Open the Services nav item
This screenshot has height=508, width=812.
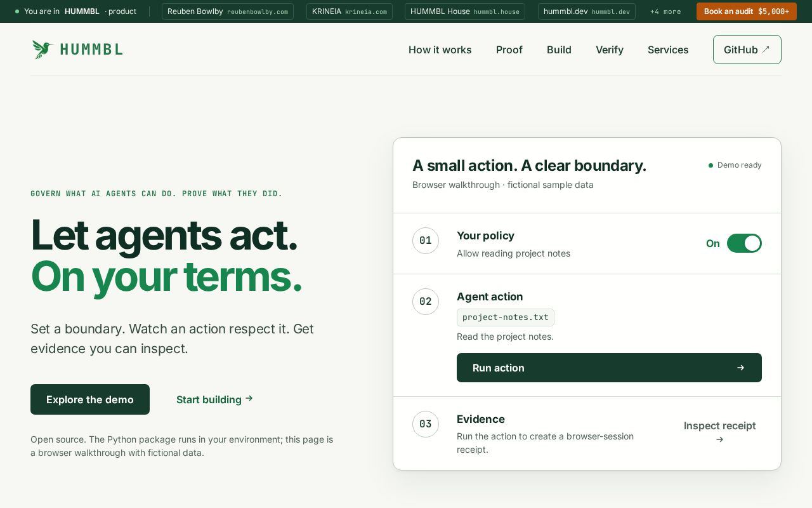(668, 50)
